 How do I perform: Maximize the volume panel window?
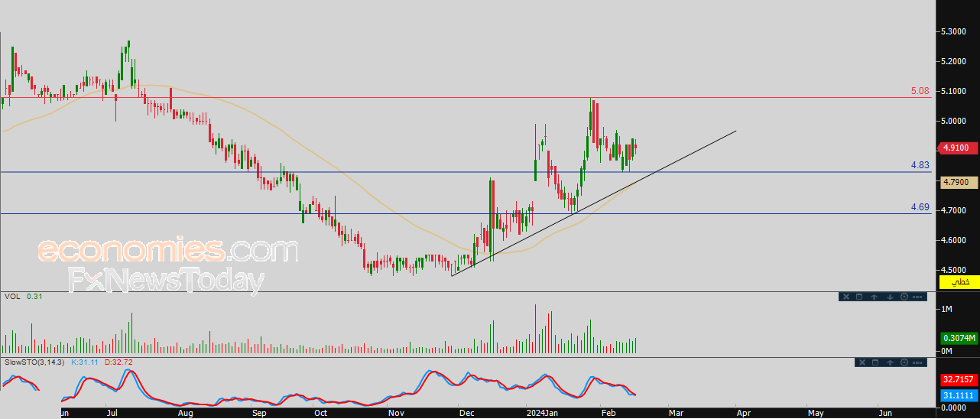[858, 297]
